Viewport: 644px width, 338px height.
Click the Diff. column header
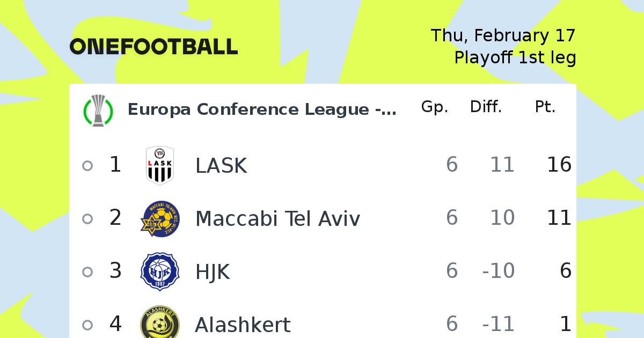pyautogui.click(x=486, y=107)
